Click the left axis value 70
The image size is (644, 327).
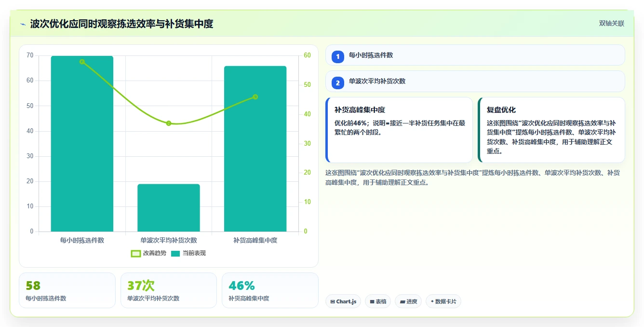point(30,55)
